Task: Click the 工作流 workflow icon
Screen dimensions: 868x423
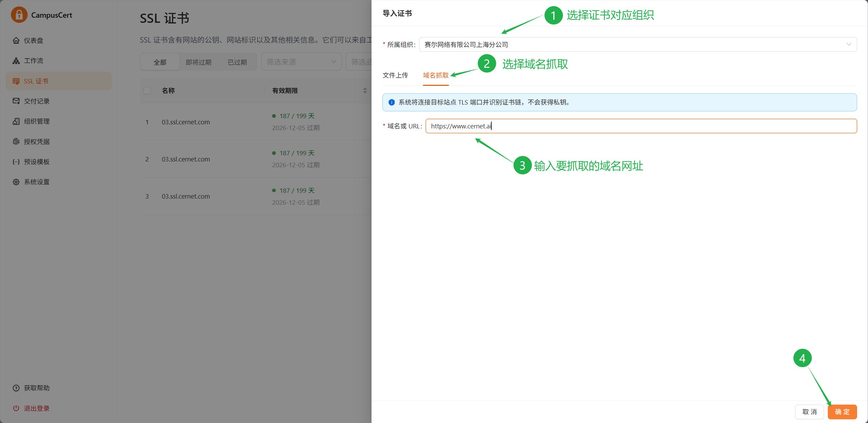Action: (x=16, y=61)
